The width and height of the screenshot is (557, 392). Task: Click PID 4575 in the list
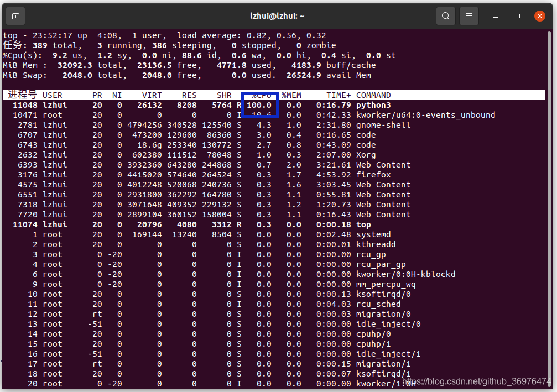tap(27, 185)
